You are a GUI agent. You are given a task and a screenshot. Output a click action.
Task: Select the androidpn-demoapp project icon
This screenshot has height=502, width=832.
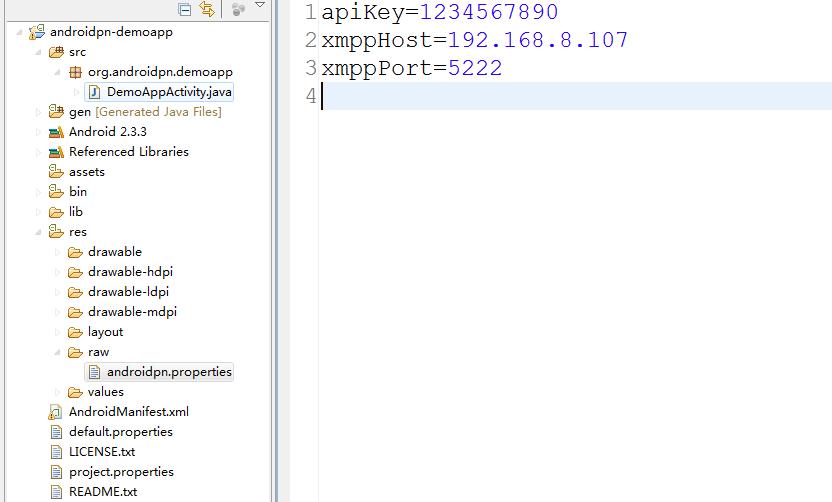pyautogui.click(x=37, y=32)
